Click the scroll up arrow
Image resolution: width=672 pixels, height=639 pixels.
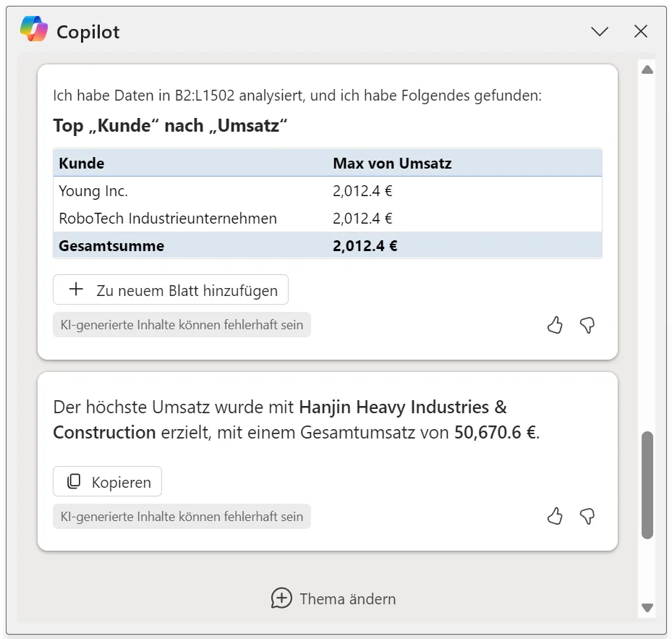(647, 69)
